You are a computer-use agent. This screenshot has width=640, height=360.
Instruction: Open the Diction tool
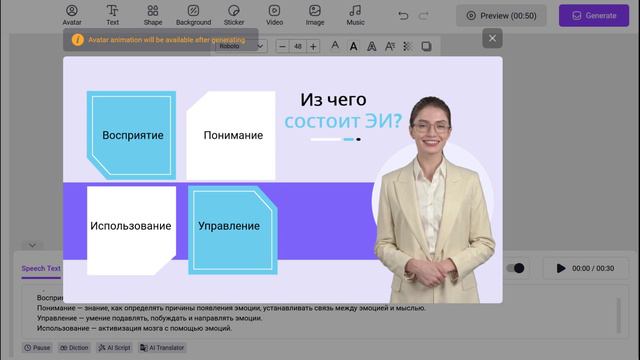click(x=74, y=348)
